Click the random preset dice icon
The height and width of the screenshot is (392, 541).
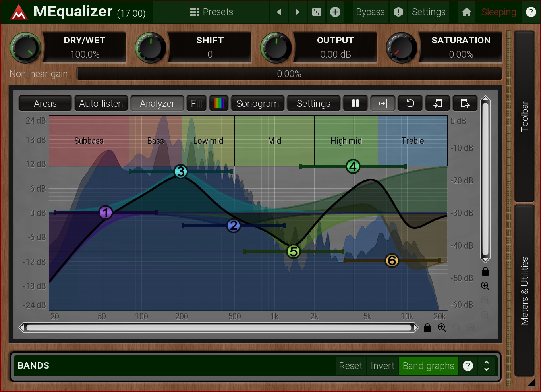[317, 12]
